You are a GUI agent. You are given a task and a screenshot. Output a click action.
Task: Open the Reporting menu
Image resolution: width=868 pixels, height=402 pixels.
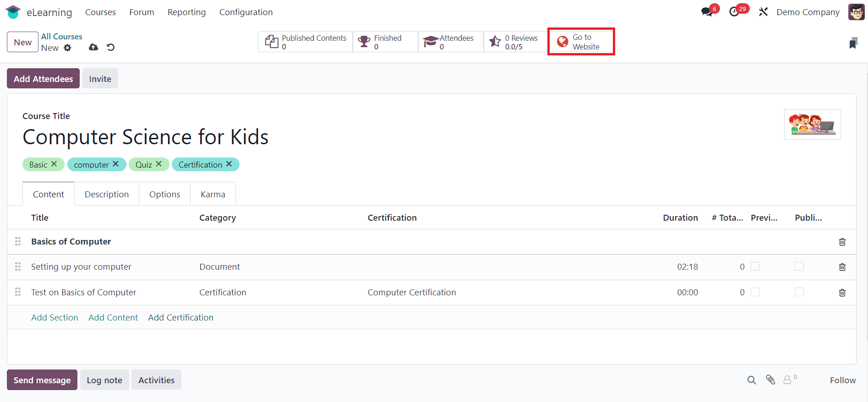click(186, 12)
